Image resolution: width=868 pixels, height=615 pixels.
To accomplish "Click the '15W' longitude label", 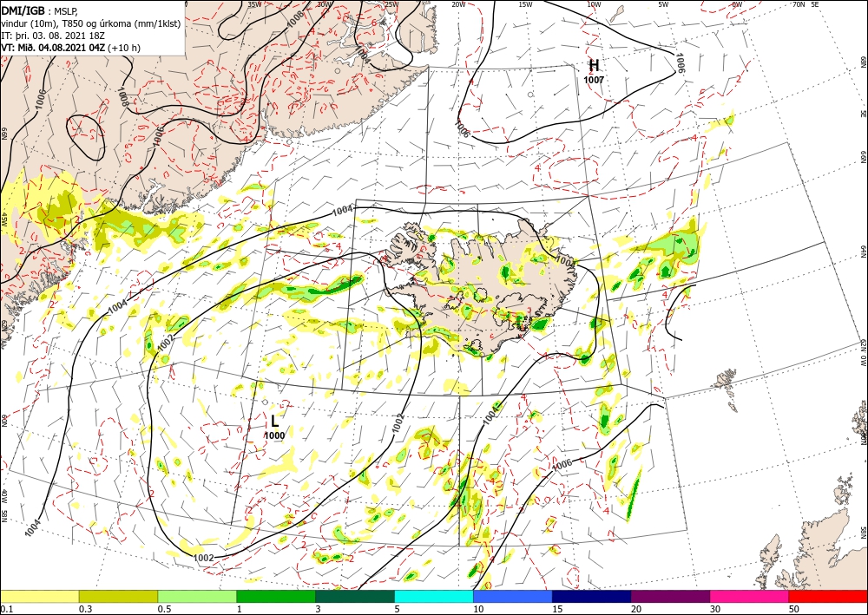I will (526, 4).
